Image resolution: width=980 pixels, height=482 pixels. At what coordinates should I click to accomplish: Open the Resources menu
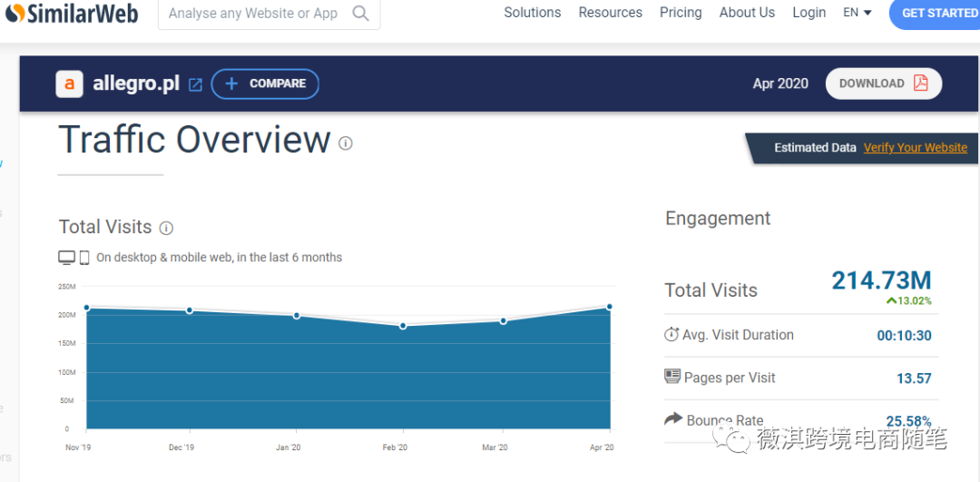(610, 13)
